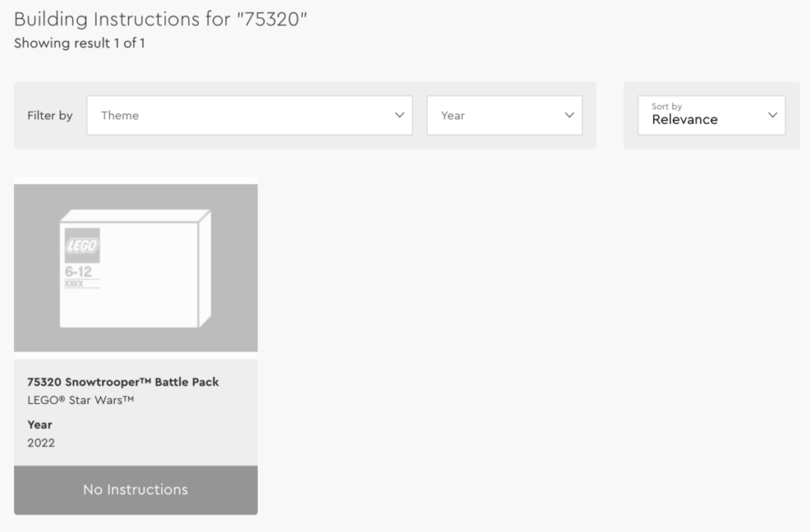The width and height of the screenshot is (810, 532).
Task: Click the LEGO logo on the placeholder box
Action: click(81, 245)
